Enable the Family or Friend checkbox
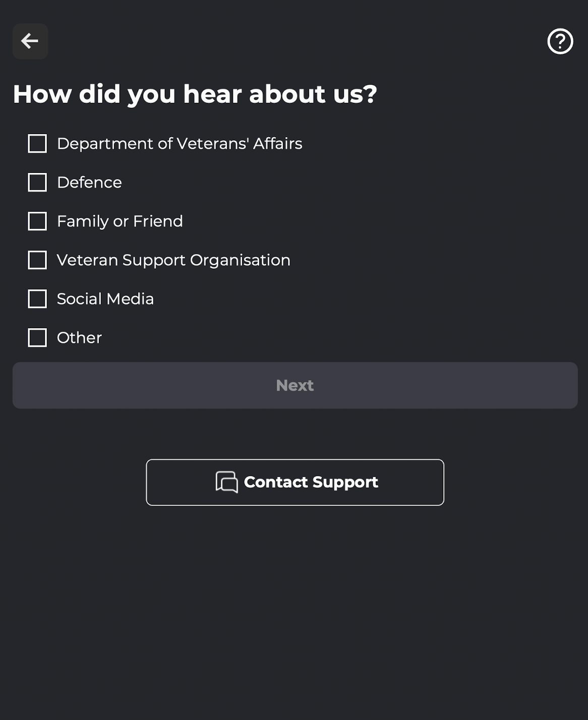This screenshot has width=588, height=720. point(37,221)
